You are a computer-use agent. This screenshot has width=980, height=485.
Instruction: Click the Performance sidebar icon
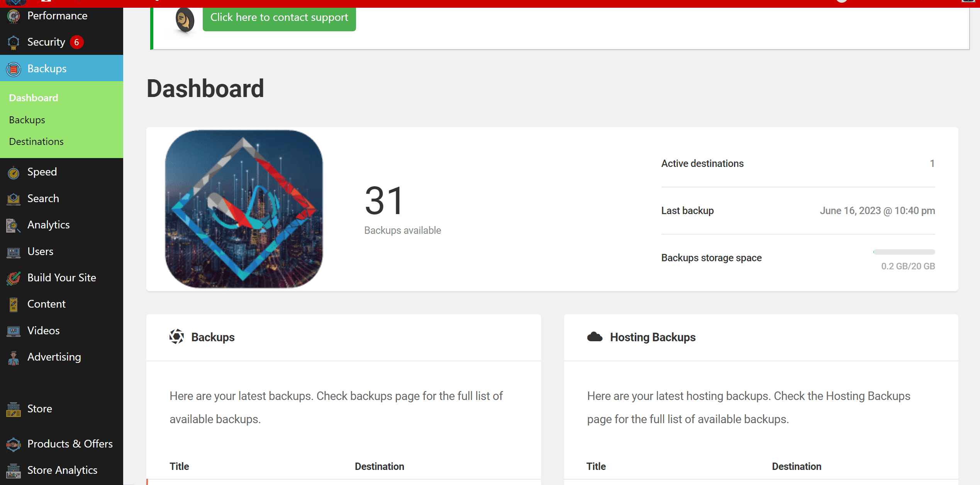click(14, 16)
